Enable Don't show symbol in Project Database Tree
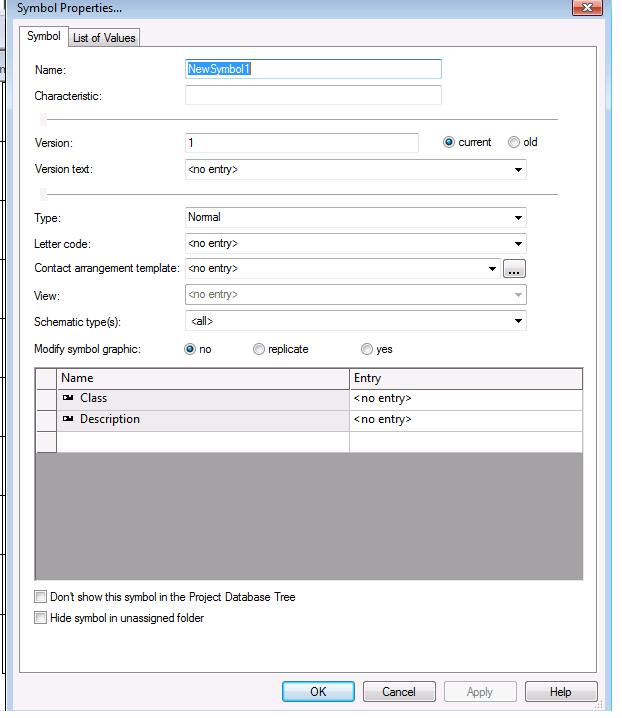The width and height of the screenshot is (622, 718). (x=40, y=597)
